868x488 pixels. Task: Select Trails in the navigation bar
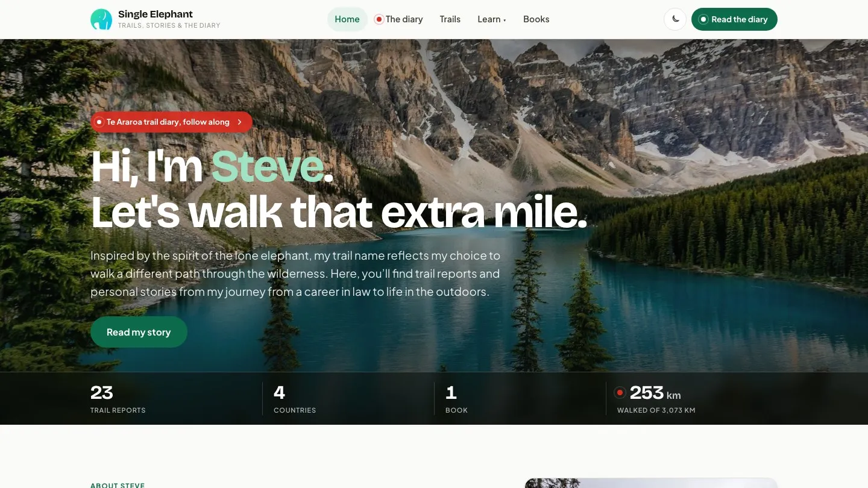(450, 19)
